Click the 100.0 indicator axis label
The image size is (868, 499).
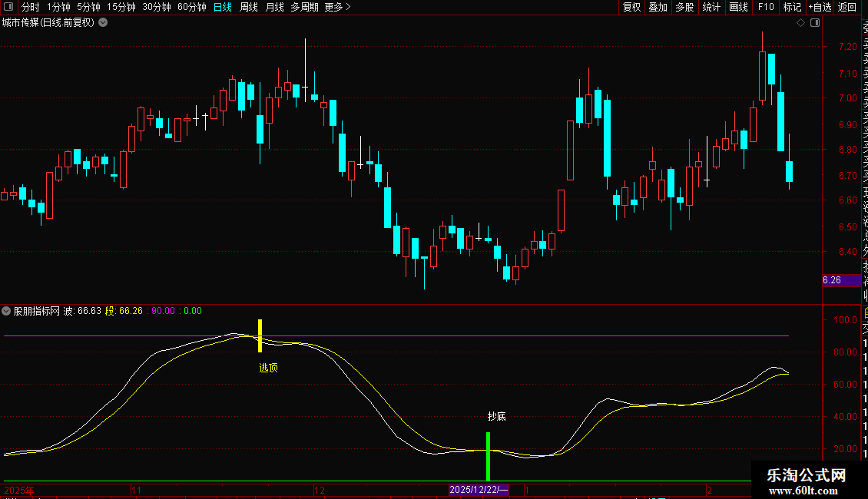[845, 320]
